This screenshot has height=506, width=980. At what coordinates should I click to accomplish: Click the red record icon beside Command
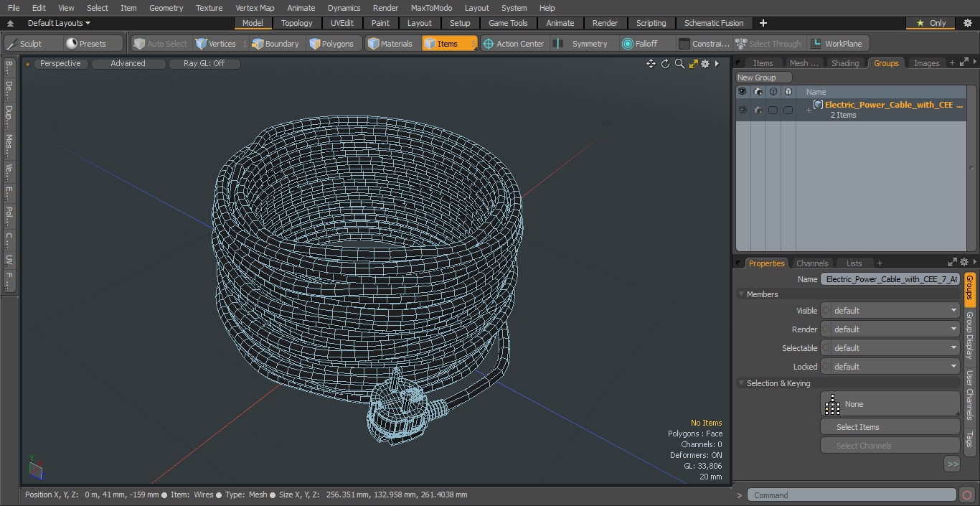point(966,495)
